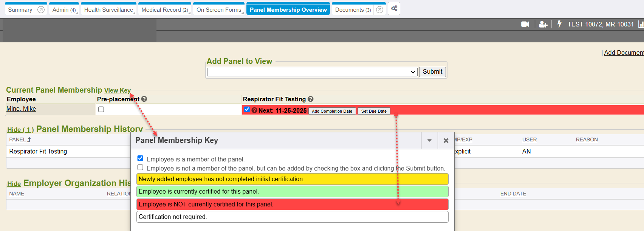Click help icon beside Pre-placement header
The image size is (644, 231).
coord(144,99)
